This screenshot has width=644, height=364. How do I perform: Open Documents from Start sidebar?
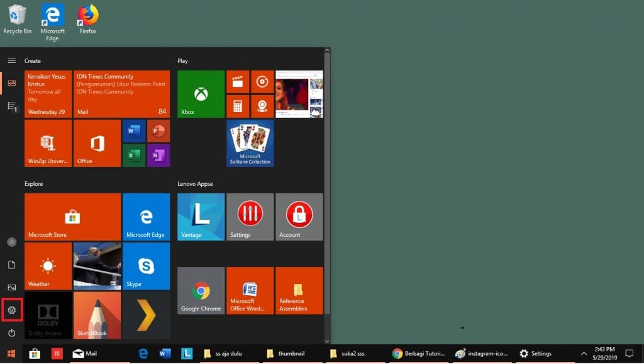11,265
